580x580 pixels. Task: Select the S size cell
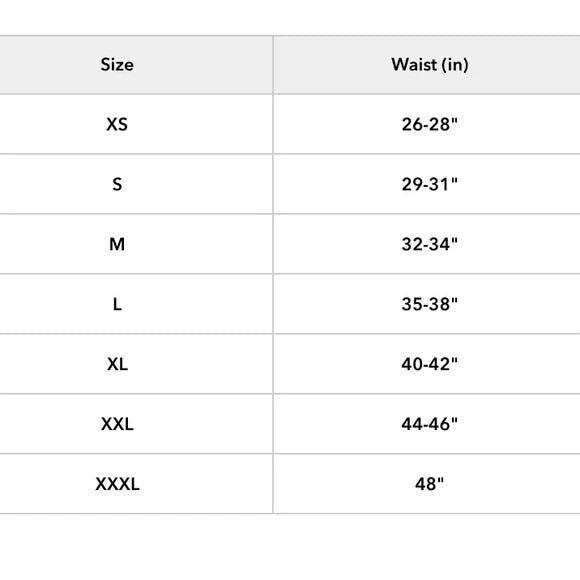pyautogui.click(x=117, y=184)
